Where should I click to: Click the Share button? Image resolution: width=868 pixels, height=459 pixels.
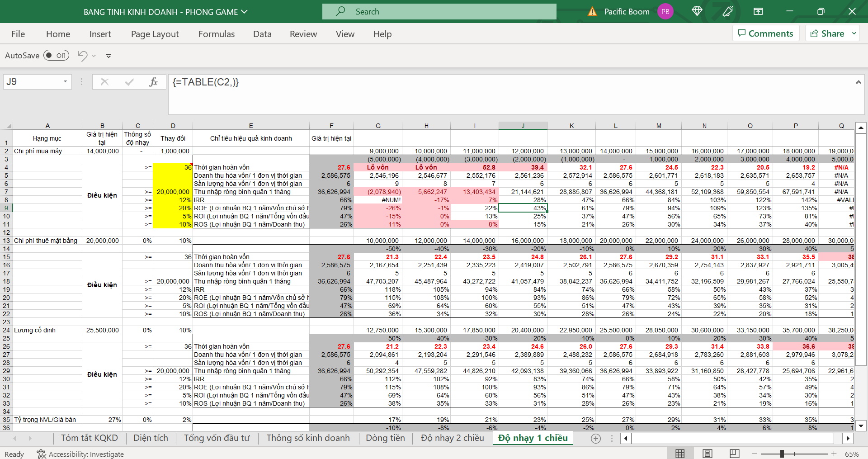[827, 33]
